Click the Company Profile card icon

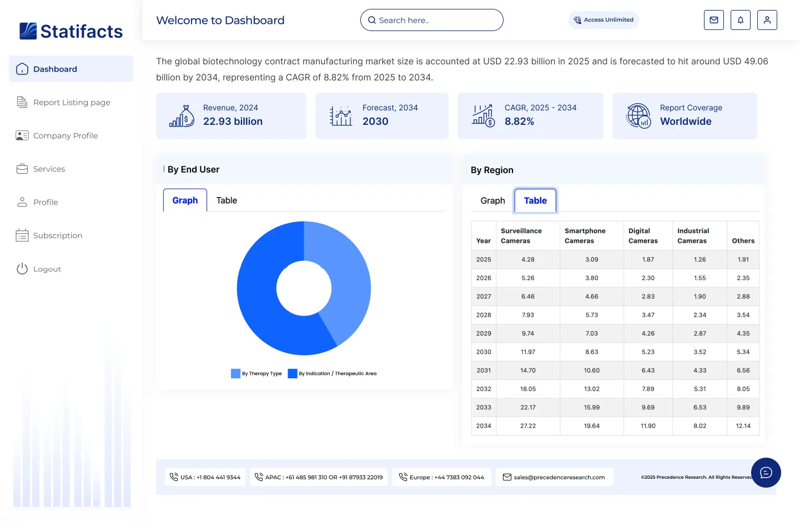pos(22,135)
